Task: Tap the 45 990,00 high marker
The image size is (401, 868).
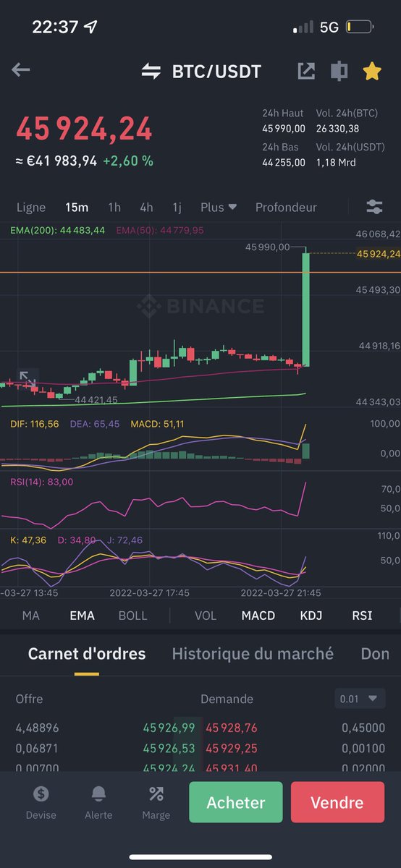Action: point(267,247)
